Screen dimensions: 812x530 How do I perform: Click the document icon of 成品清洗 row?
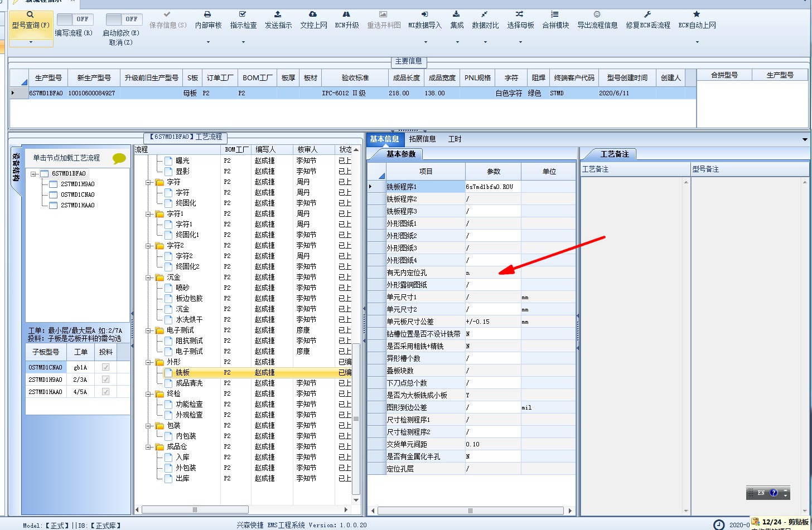[x=168, y=383]
